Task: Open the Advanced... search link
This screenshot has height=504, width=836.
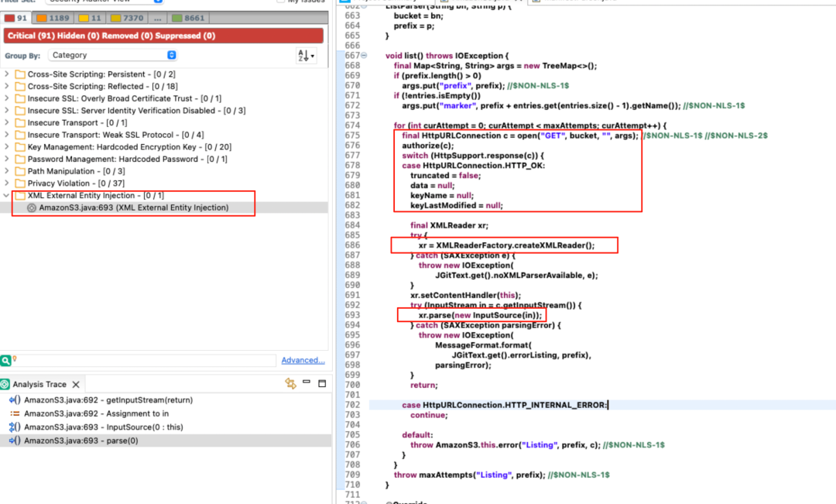Action: [303, 361]
